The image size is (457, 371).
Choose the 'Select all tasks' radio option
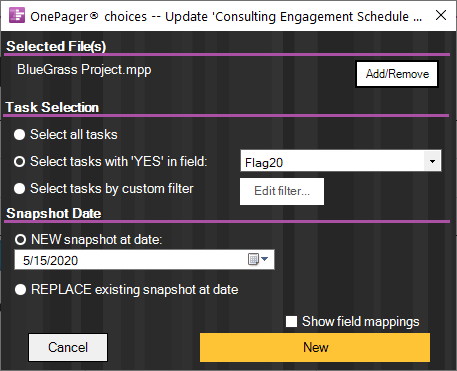click(x=19, y=135)
